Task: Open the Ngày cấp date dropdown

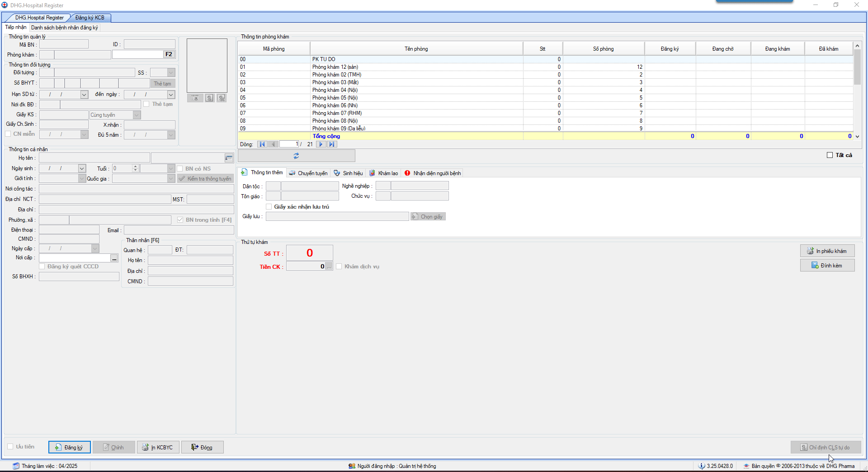Action: (x=95, y=248)
